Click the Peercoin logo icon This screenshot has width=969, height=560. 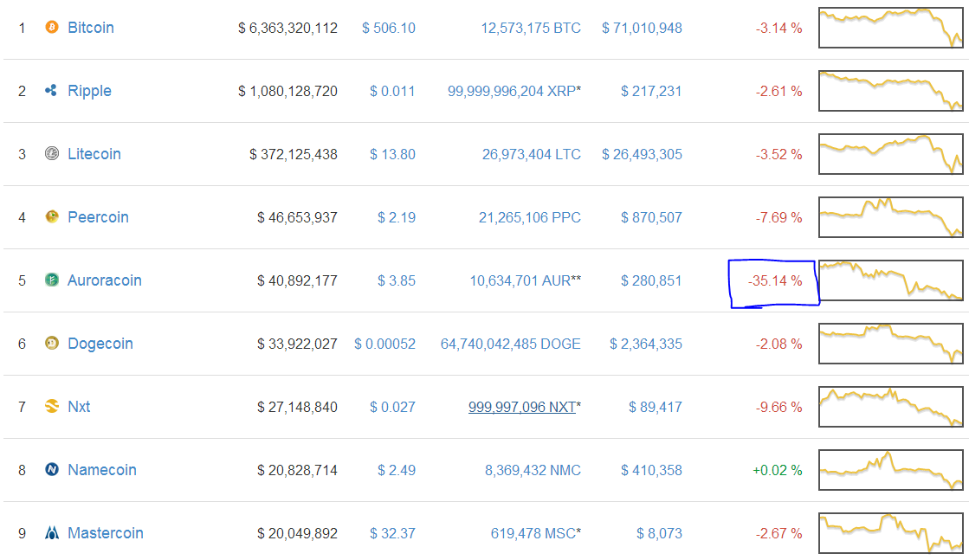pyautogui.click(x=52, y=217)
